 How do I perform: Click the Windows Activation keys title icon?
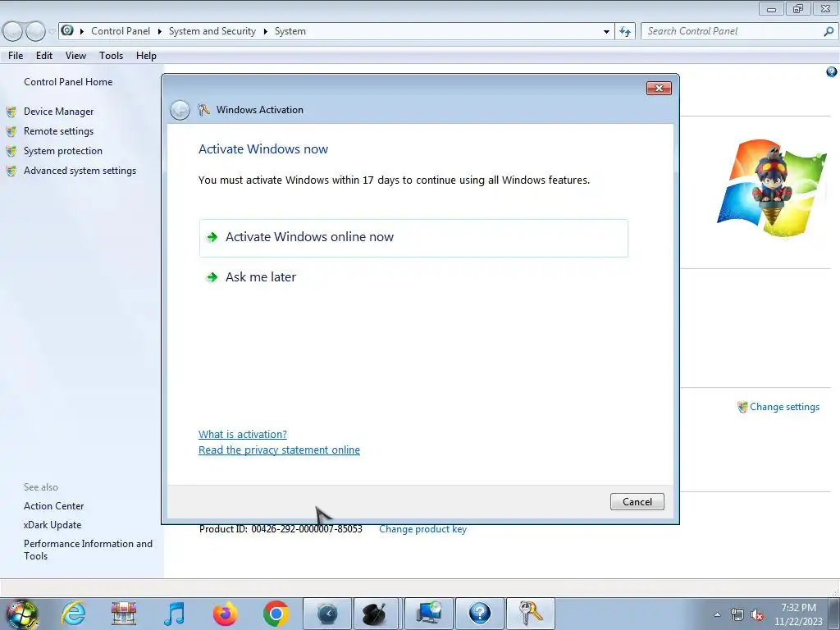tap(203, 110)
